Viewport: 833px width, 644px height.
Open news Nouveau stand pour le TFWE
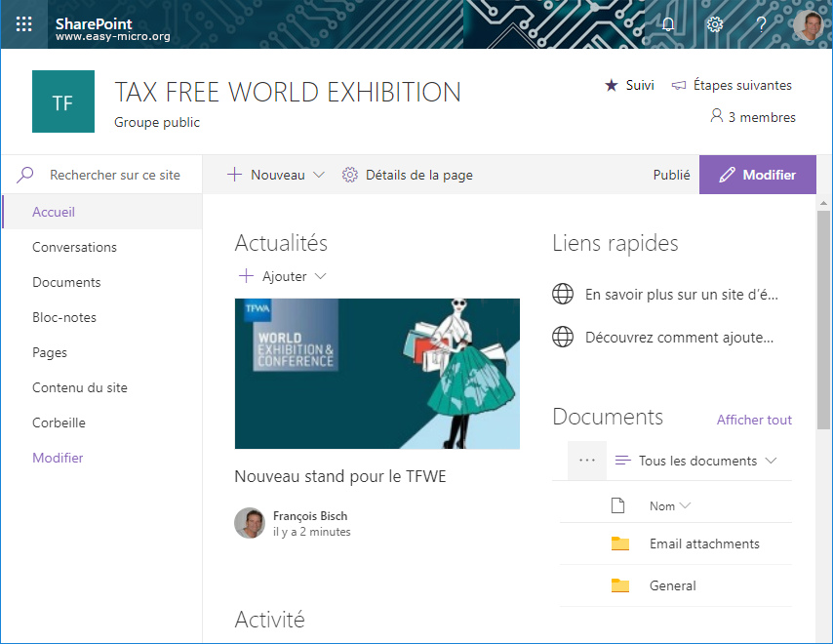(x=340, y=476)
